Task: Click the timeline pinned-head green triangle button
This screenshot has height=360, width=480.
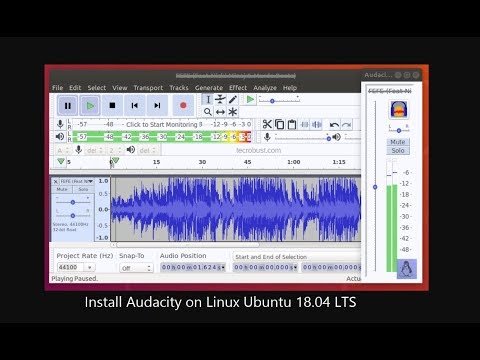Action: point(61,162)
